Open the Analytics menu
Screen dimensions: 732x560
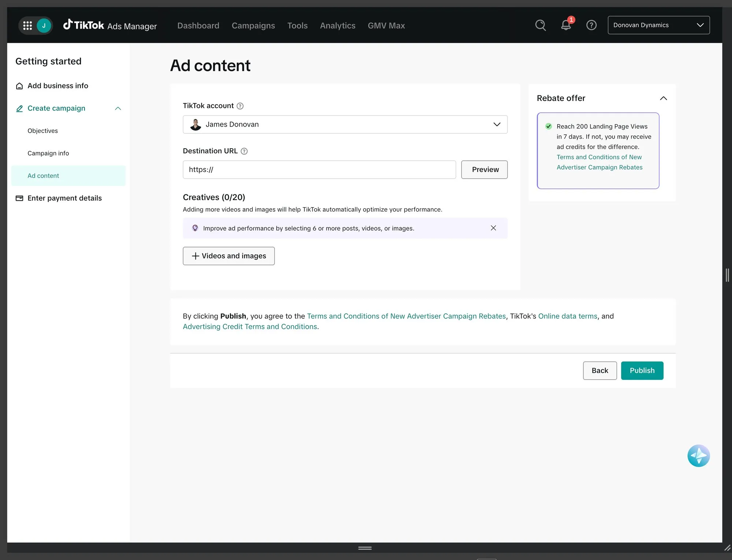coord(338,26)
